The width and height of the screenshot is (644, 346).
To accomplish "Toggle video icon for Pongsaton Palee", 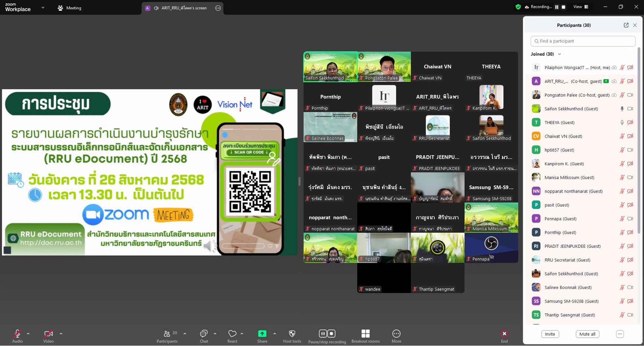I will click(x=630, y=95).
